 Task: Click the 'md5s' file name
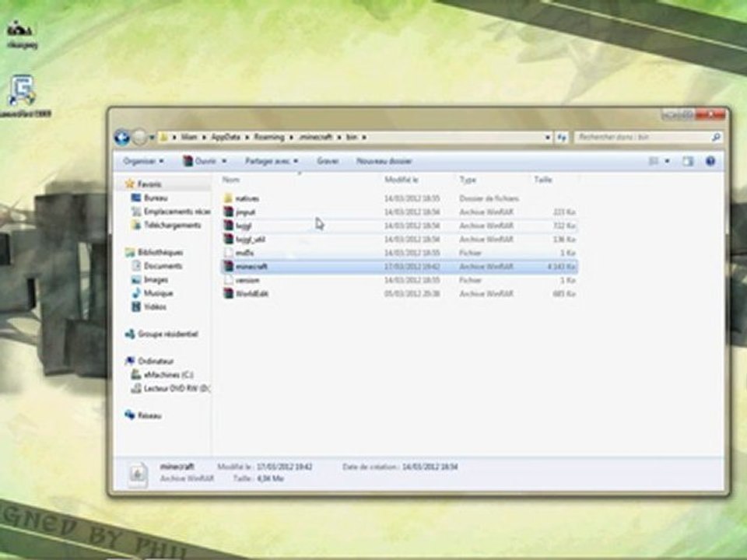coord(244,253)
